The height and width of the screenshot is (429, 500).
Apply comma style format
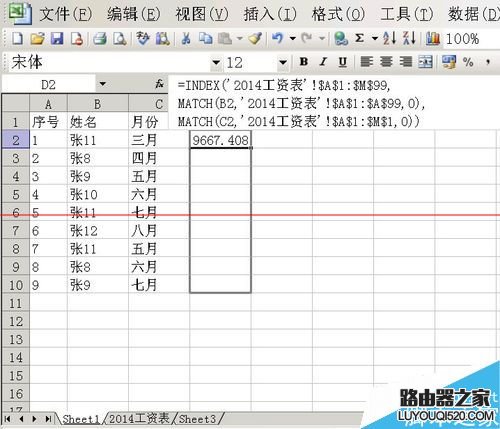[x=488, y=62]
